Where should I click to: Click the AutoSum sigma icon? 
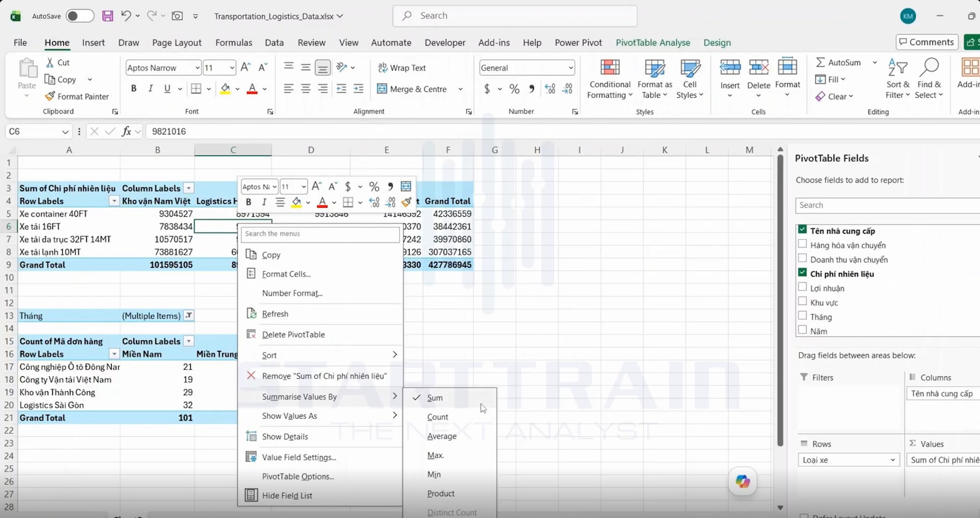[821, 63]
